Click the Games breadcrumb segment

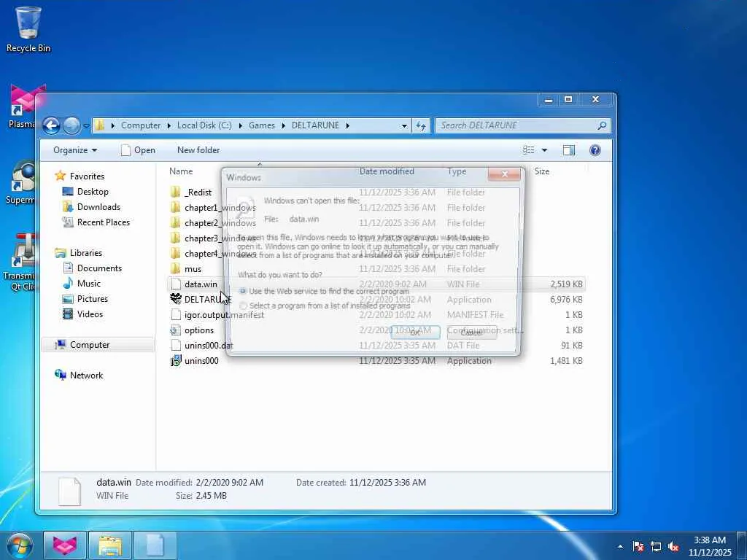pos(262,125)
